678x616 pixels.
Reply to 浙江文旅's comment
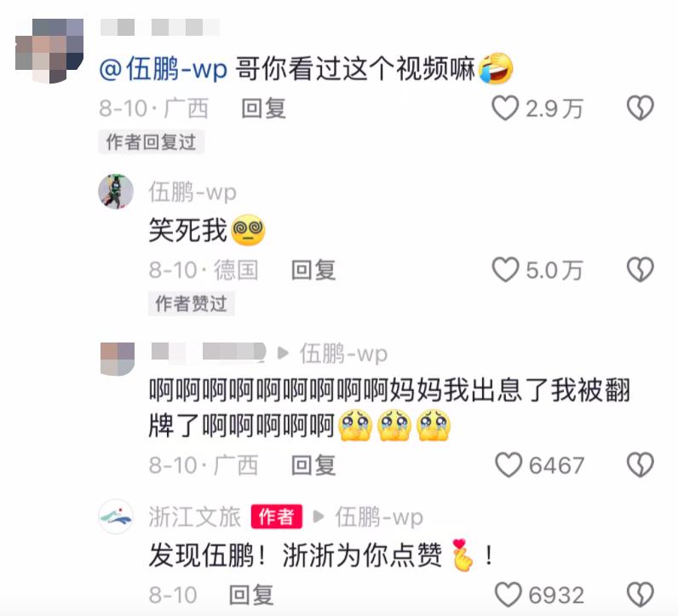click(251, 595)
